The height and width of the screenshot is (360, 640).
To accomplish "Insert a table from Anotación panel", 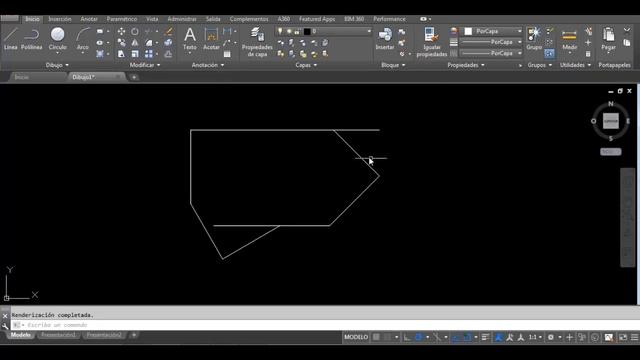I will (x=227, y=54).
